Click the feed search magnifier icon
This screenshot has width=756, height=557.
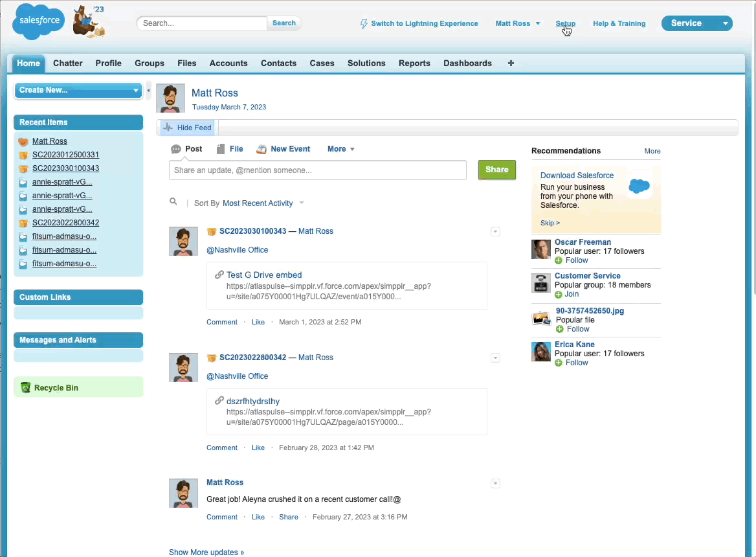173,201
